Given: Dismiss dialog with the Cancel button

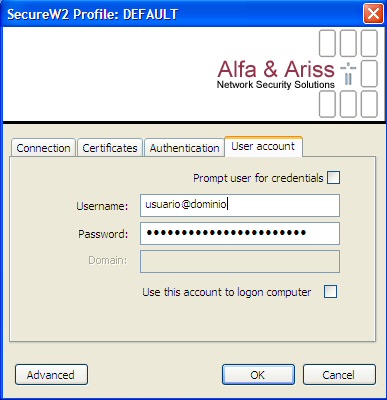Looking at the screenshot, I should pos(339,375).
